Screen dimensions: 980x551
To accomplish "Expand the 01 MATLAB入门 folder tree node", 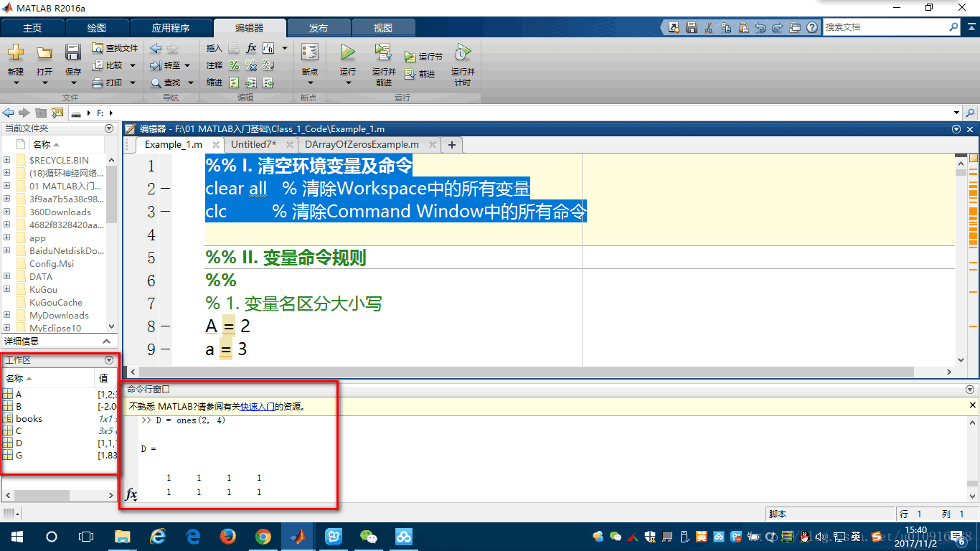I will click(x=7, y=186).
